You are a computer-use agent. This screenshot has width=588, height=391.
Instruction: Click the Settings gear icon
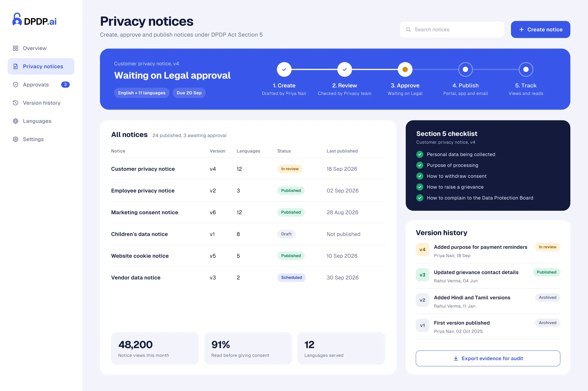(x=16, y=139)
